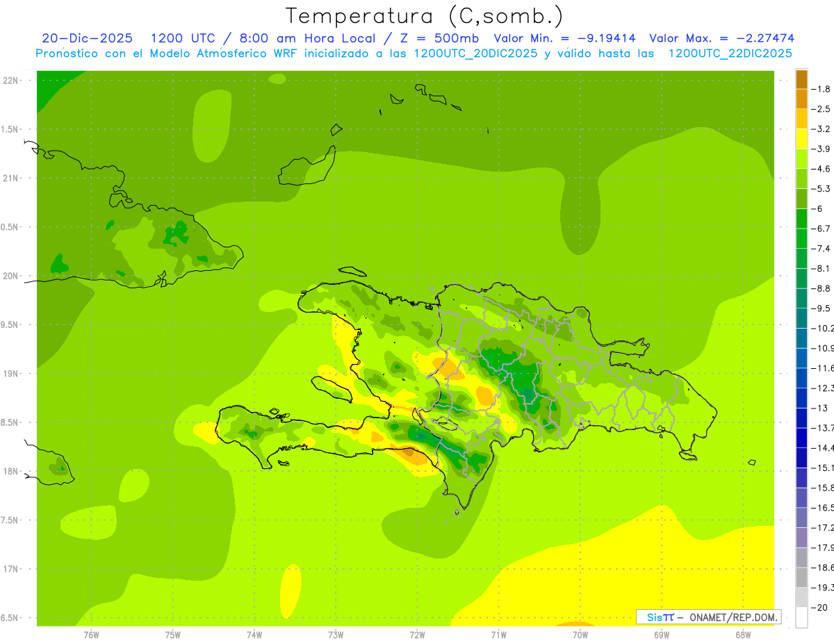
Task: Click the '75W' longitude axis label
Action: (173, 634)
